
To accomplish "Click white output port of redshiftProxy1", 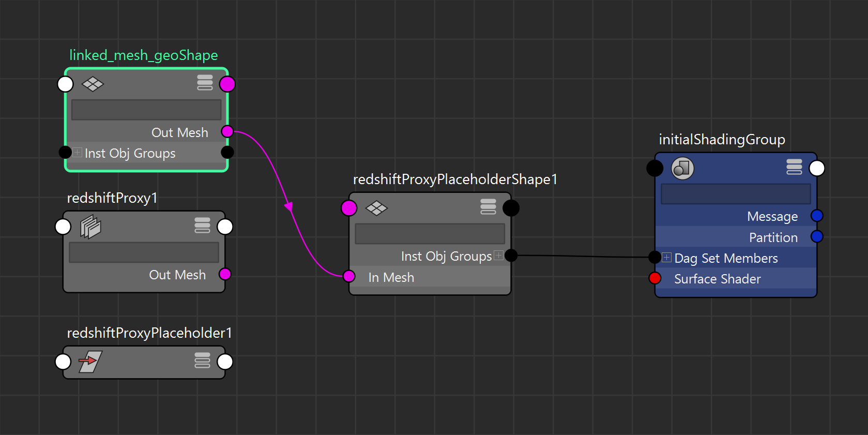I will (x=225, y=227).
